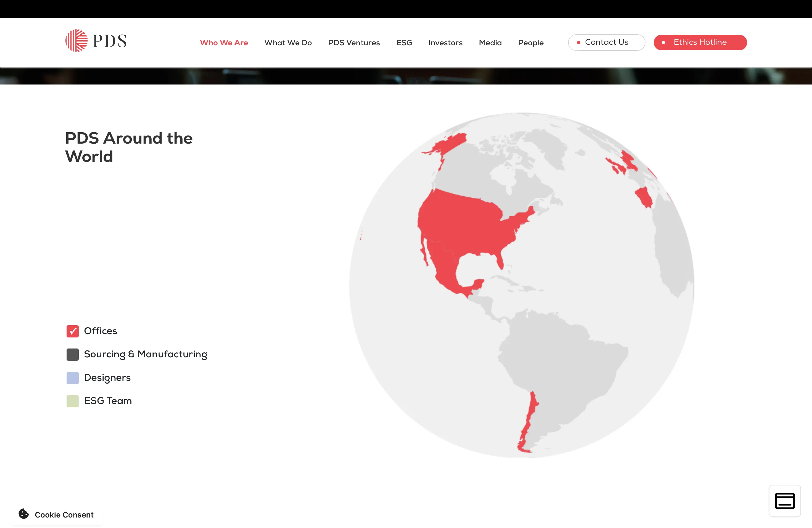Image resolution: width=812 pixels, height=528 pixels.
Task: Click the Designers legend label
Action: tap(107, 378)
